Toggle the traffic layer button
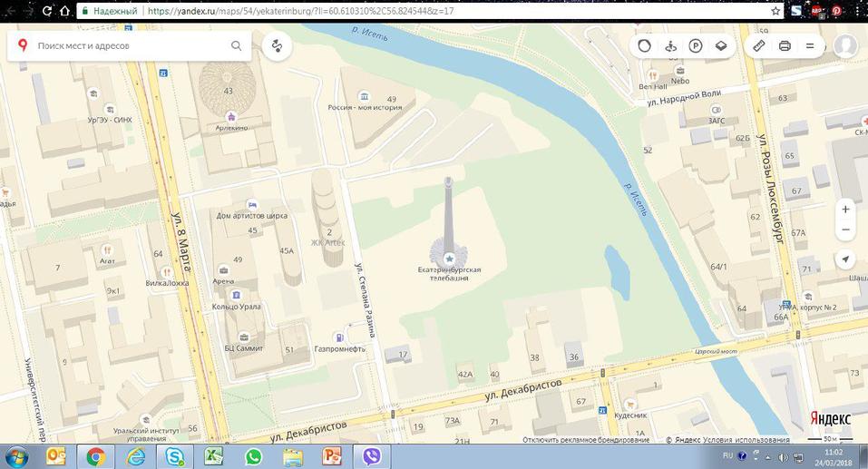Viewport: 868px width, 469px height. (x=645, y=45)
